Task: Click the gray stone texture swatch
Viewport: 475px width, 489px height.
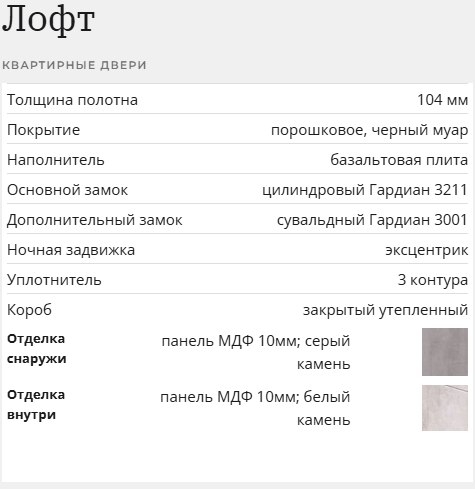Action: click(x=445, y=352)
